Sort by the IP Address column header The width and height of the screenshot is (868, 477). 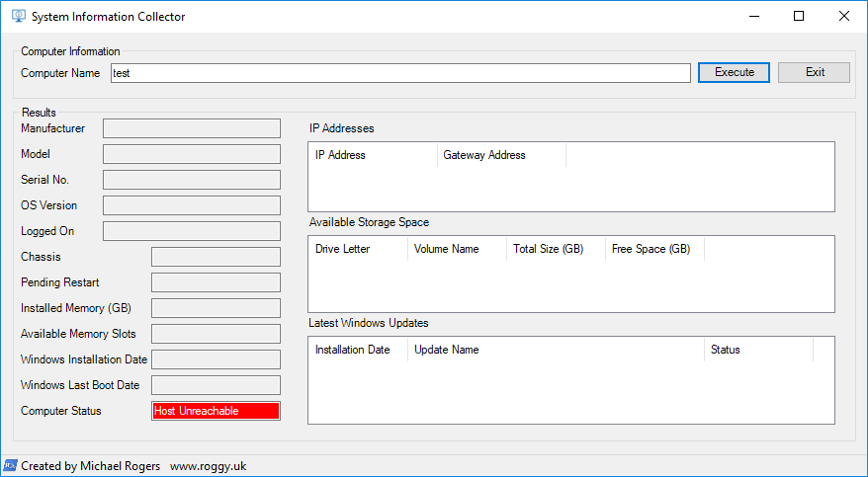point(373,155)
